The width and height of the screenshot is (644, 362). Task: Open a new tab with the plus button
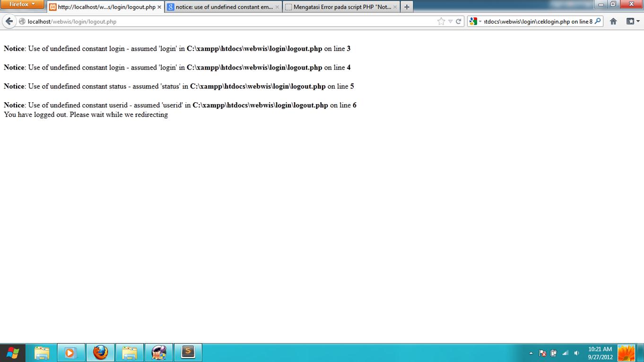(x=407, y=7)
